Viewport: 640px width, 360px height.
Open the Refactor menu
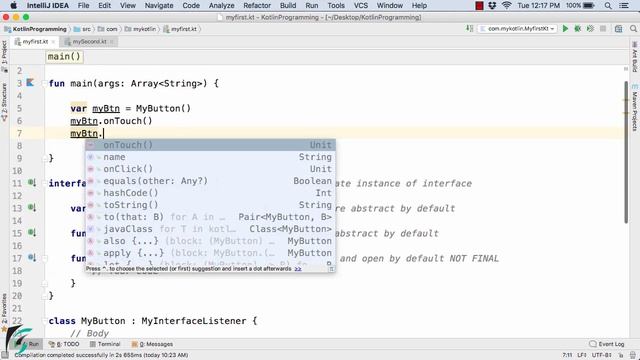[257, 5]
